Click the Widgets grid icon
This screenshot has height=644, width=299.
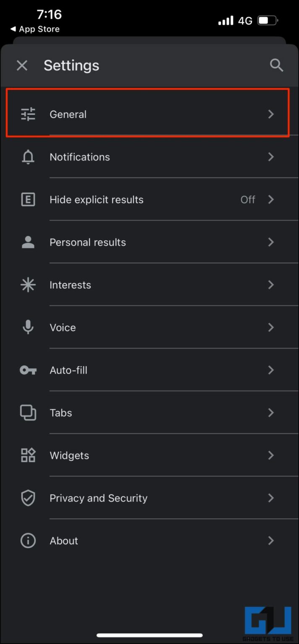click(x=28, y=455)
